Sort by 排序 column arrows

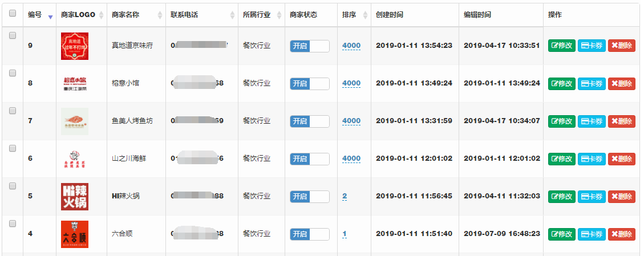365,15
